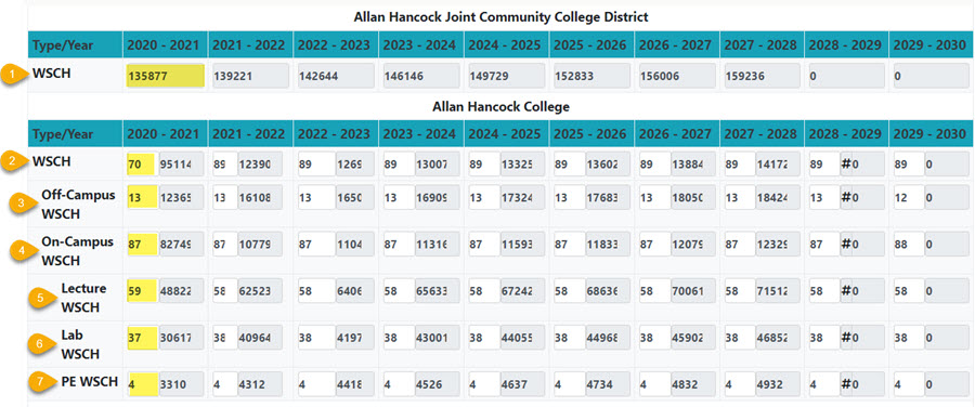The height and width of the screenshot is (408, 977).
Task: Select Lecture WSCH percent field showing 59
Action: (x=141, y=291)
